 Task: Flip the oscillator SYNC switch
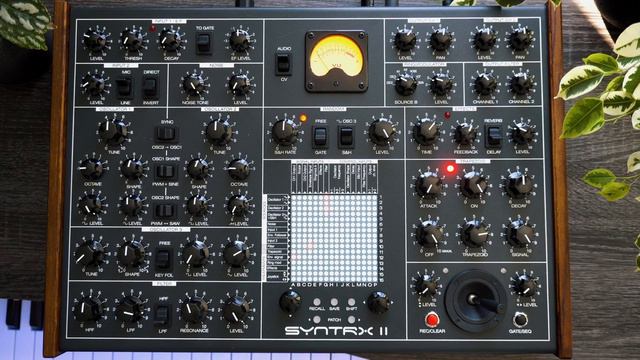(x=166, y=133)
